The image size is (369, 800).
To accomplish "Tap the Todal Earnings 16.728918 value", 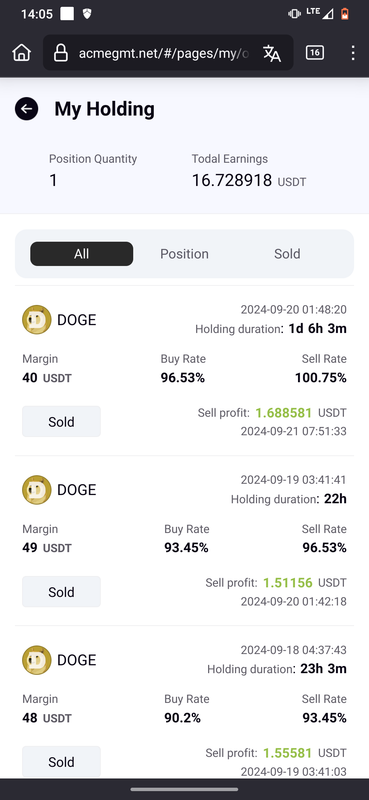I will click(x=232, y=180).
